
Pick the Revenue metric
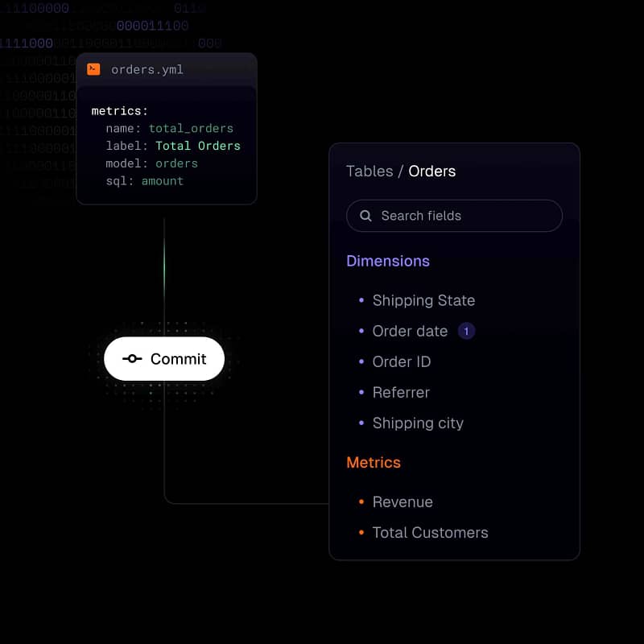tap(402, 502)
